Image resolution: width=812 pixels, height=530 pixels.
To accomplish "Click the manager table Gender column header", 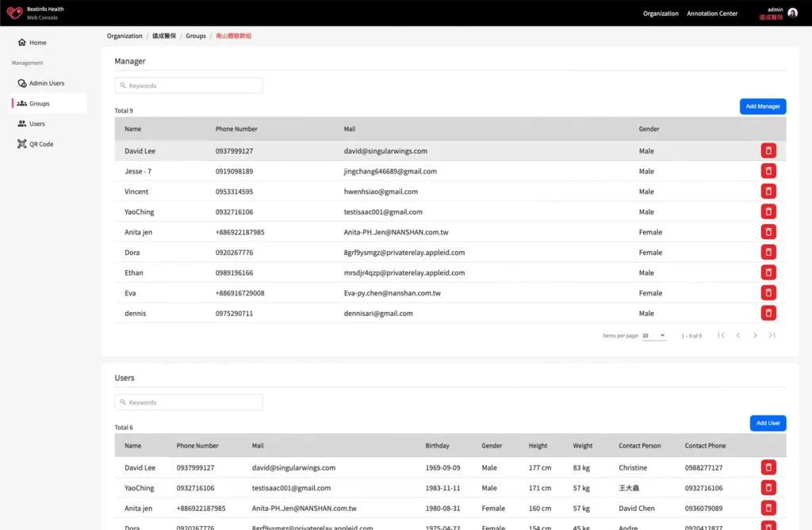I will [x=649, y=129].
